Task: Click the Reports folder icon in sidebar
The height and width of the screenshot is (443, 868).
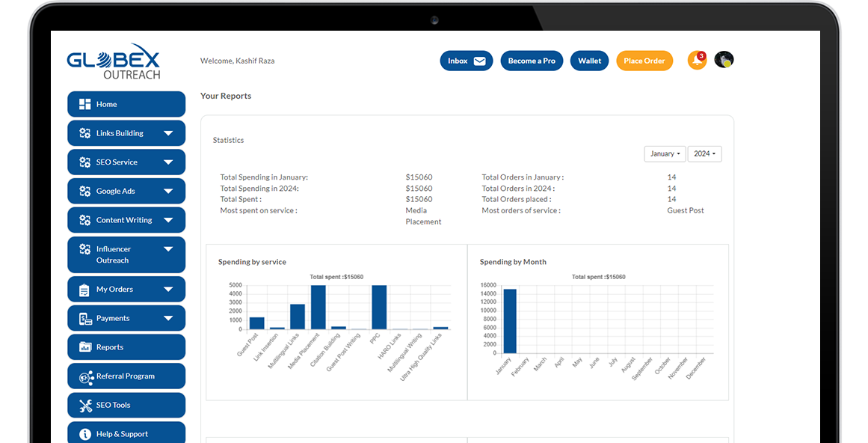Action: coord(85,347)
